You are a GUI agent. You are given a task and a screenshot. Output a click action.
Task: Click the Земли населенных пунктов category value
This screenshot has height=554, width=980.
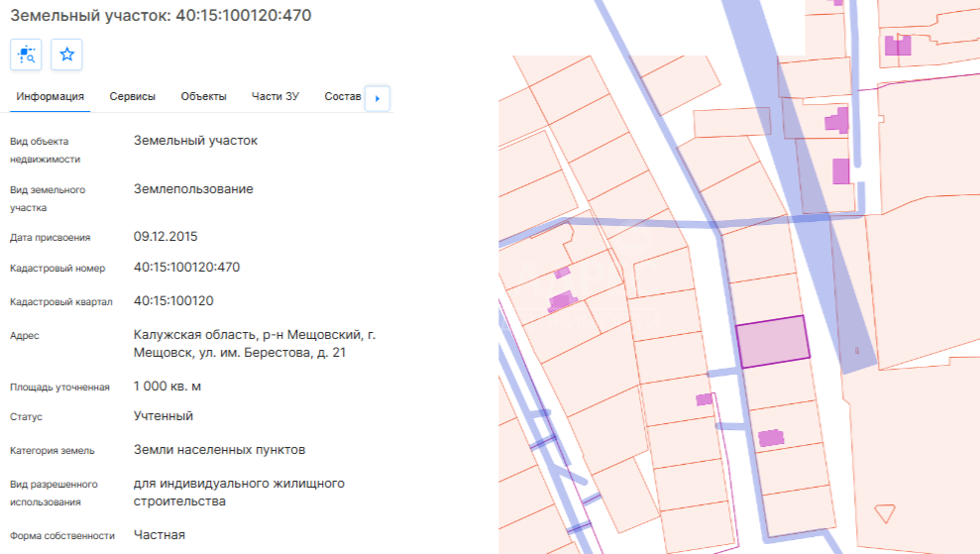point(219,450)
